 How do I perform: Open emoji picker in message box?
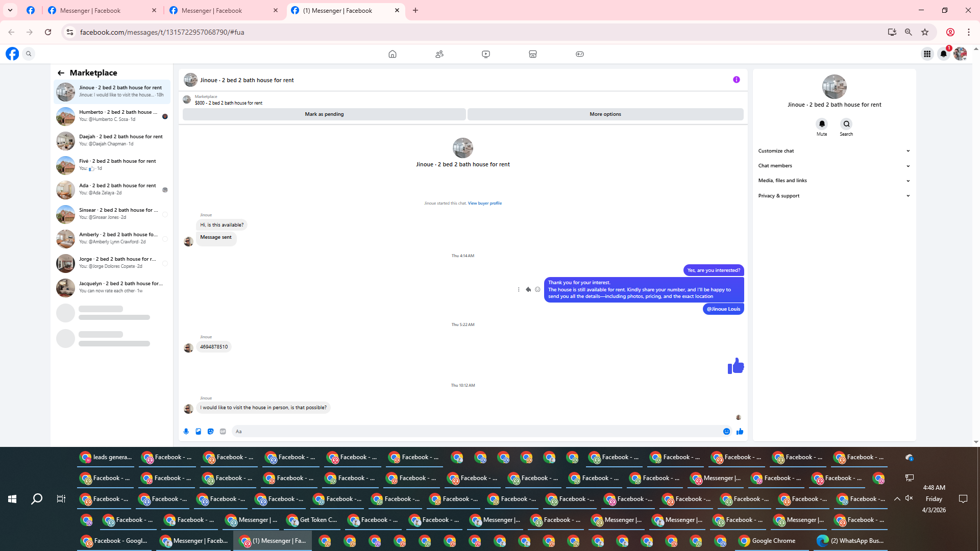(726, 432)
